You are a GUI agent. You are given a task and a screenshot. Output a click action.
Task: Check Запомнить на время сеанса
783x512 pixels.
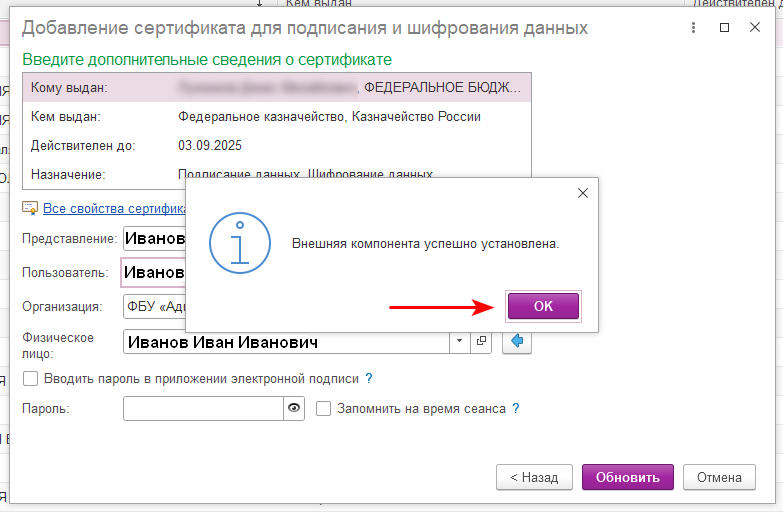point(323,408)
